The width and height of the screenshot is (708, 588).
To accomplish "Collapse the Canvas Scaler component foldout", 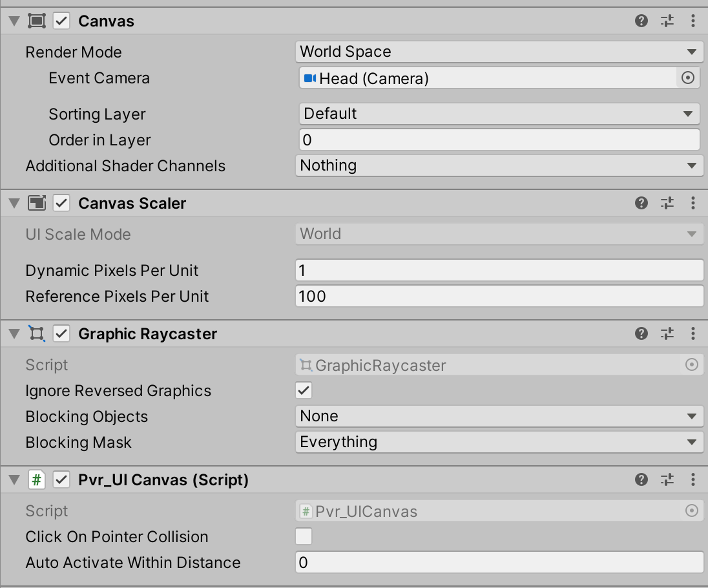I will coord(14,204).
